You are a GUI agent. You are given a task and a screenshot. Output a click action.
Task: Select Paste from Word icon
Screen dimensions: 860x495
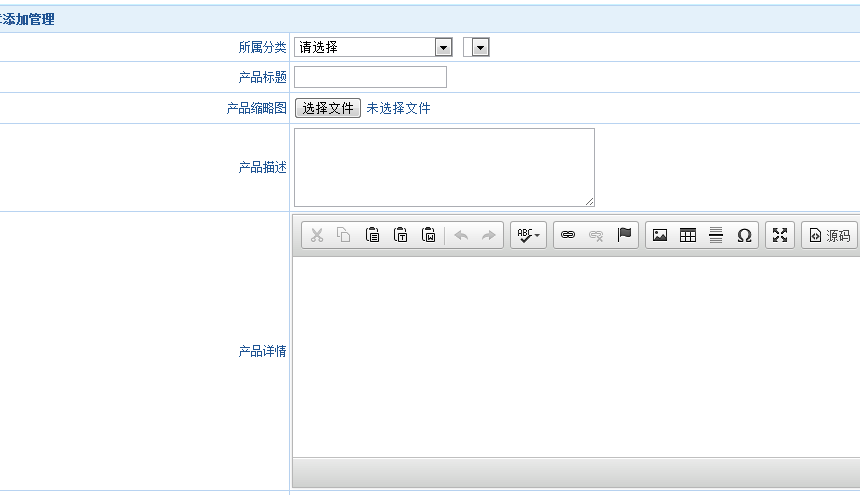tap(428, 235)
